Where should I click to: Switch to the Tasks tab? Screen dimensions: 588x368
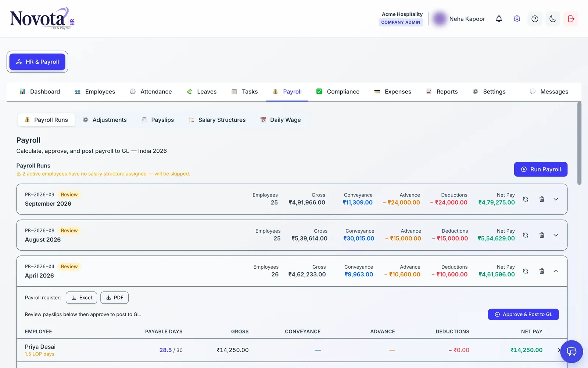(244, 92)
